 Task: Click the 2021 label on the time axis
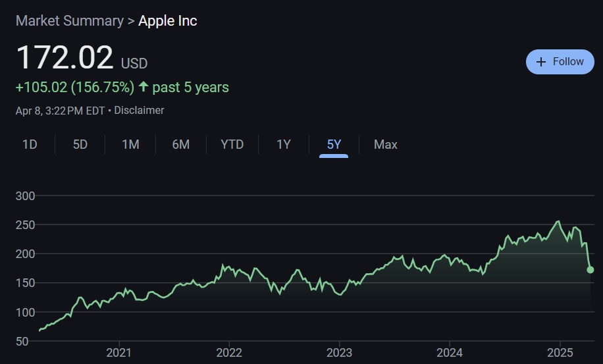[118, 352]
